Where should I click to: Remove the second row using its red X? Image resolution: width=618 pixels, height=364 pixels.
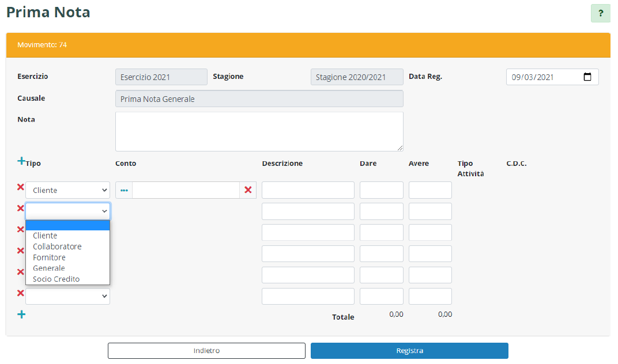pos(21,208)
